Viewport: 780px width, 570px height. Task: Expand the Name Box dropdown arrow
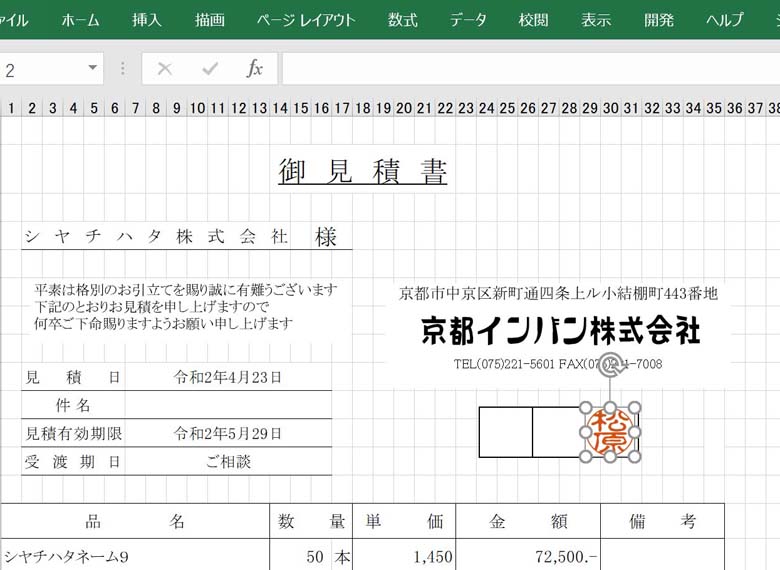coord(93,68)
